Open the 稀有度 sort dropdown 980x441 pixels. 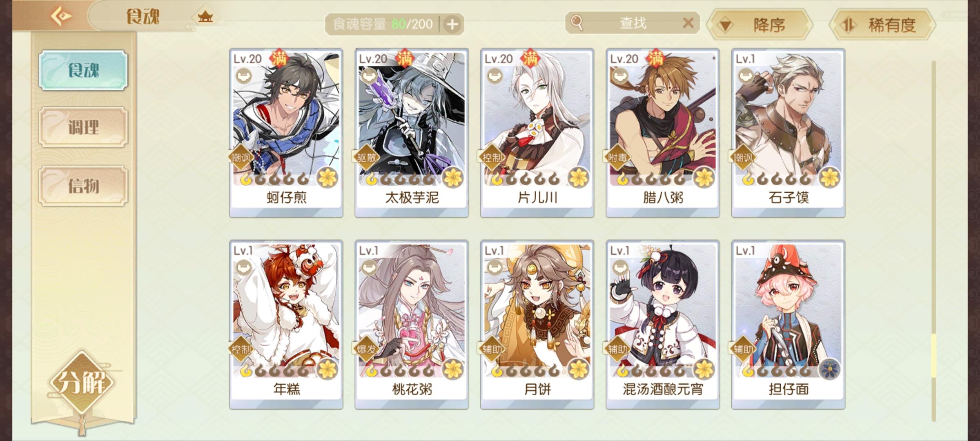click(x=883, y=25)
